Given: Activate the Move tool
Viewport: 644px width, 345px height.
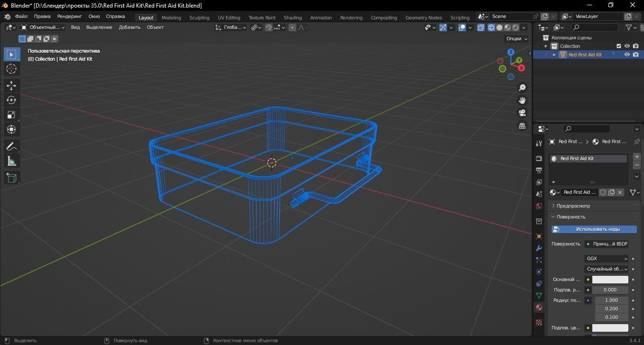Looking at the screenshot, I should (11, 86).
